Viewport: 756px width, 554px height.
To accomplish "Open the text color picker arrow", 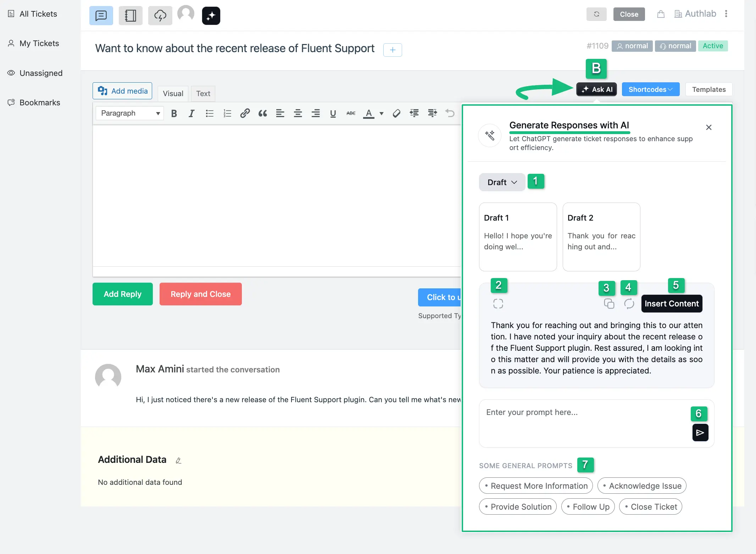I will pos(382,113).
